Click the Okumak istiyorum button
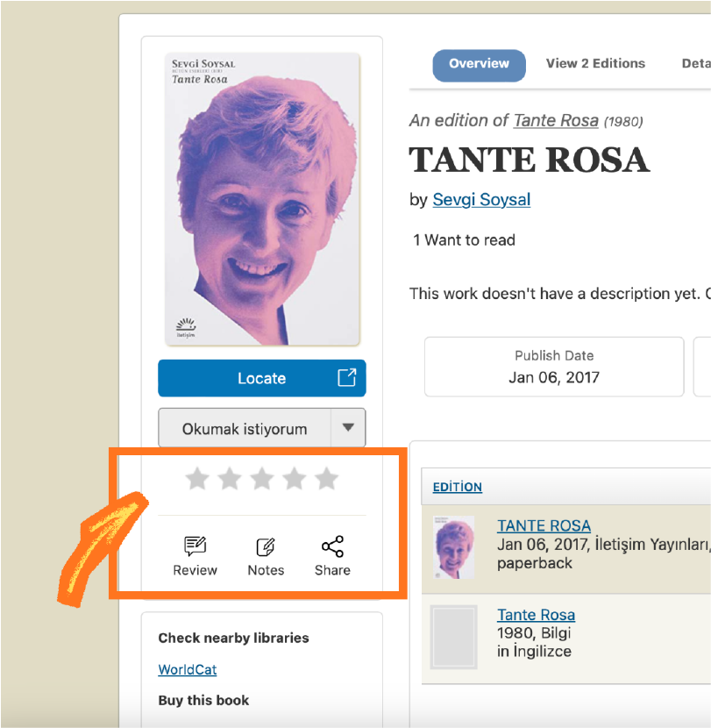 click(245, 429)
